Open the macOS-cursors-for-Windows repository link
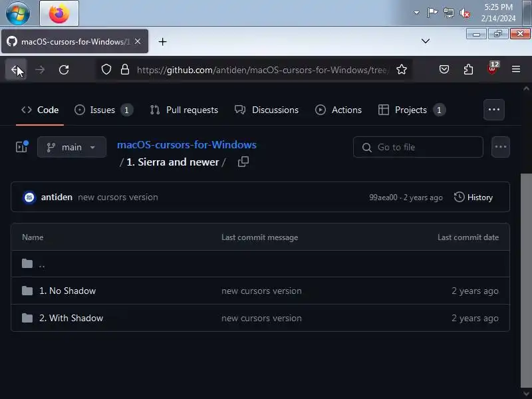This screenshot has height=399, width=532. (187, 145)
